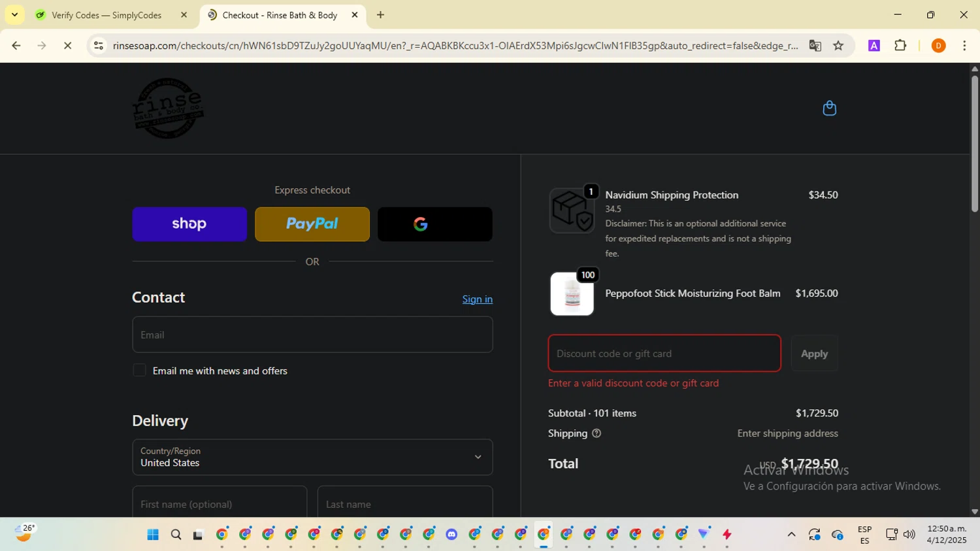Click the Apply discount button
This screenshot has height=551, width=980.
(x=814, y=353)
